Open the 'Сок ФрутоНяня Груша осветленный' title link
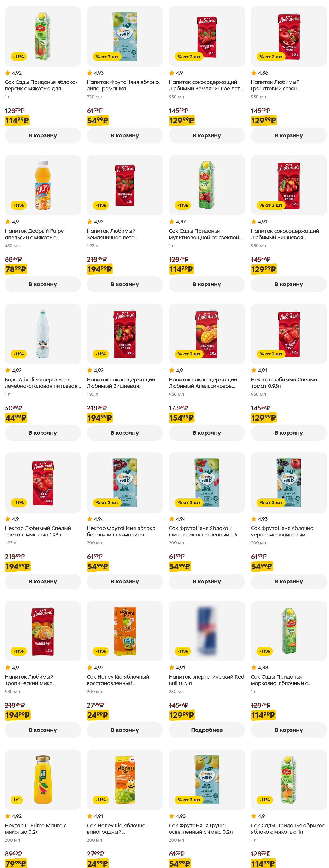The width and height of the screenshot is (329, 868). coord(200,829)
